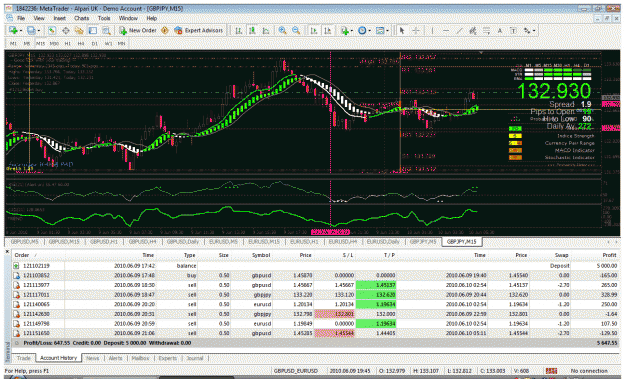The height and width of the screenshot is (379, 625).
Task: Switch timeframe to H1
Action: coord(67,43)
